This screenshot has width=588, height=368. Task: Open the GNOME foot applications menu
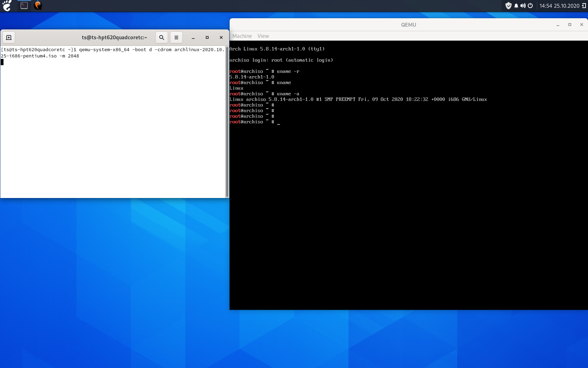7,6
